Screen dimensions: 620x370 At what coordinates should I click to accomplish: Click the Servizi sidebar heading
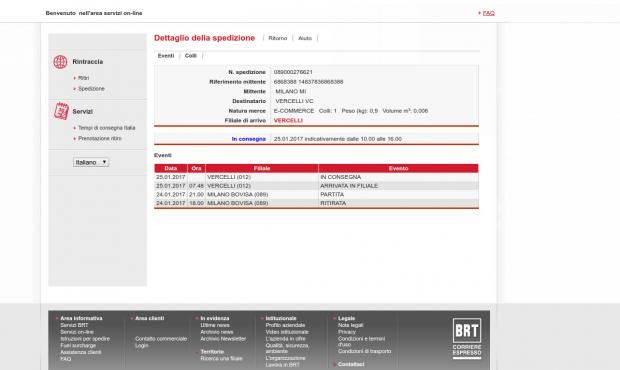[x=82, y=111]
